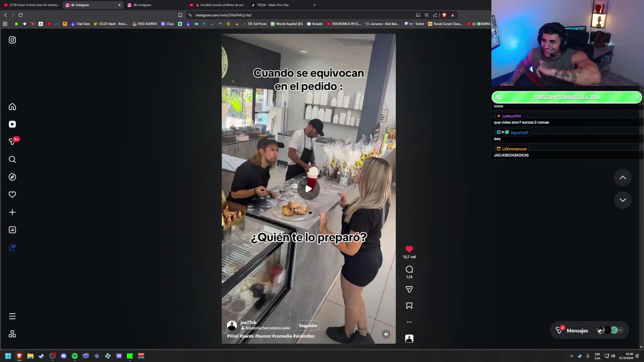The image size is (644, 362).
Task: Close the active Instagram tab
Action: coord(119,5)
